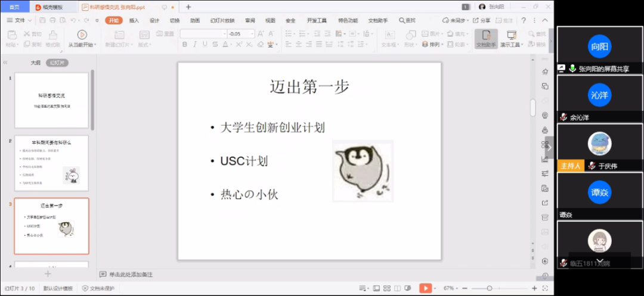644x296 pixels.
Task: Click the Print icon in quick access toolbar
Action: (52, 20)
